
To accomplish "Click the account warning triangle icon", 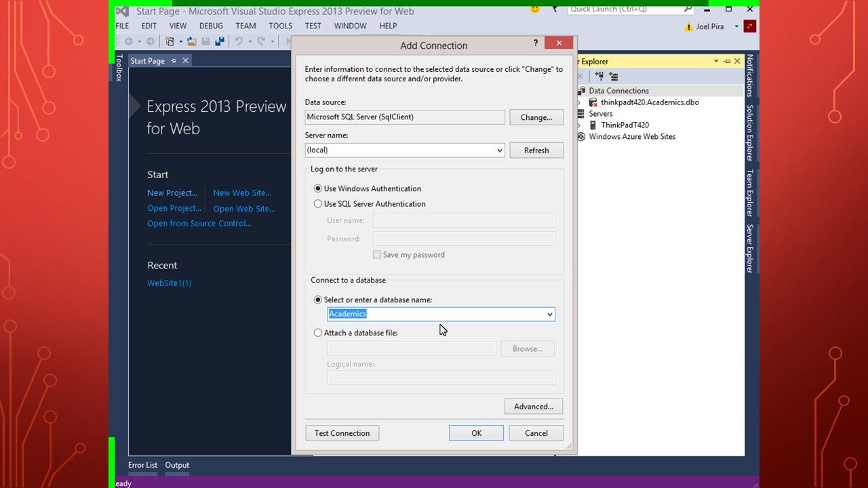I will 689,27.
